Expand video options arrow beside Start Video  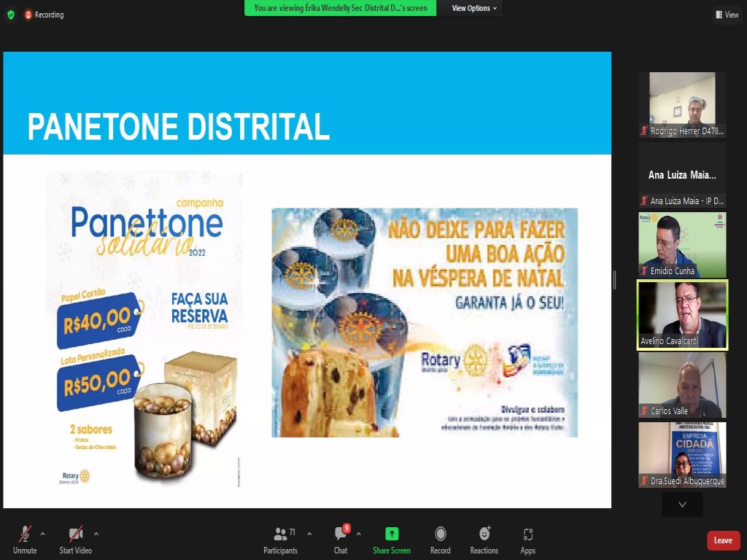click(x=96, y=533)
